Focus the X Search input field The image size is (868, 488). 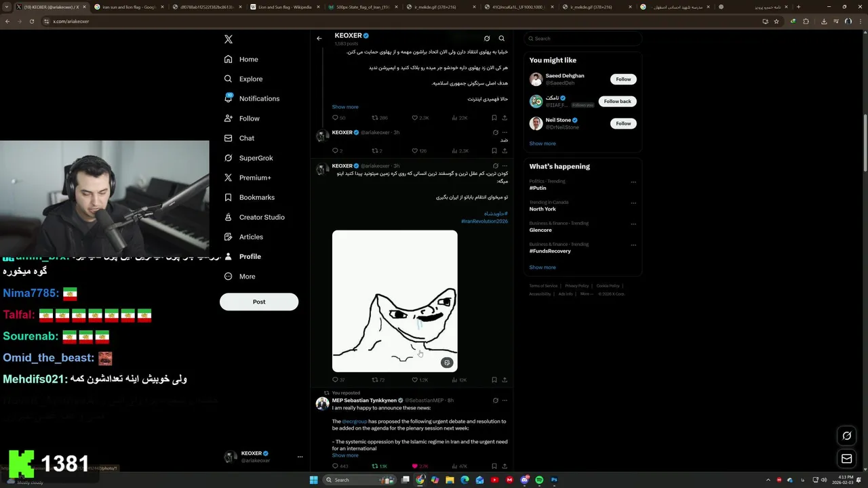(x=583, y=39)
